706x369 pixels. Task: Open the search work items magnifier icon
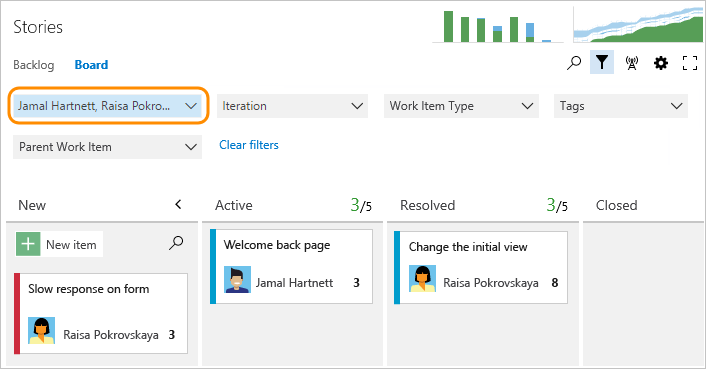coord(574,63)
